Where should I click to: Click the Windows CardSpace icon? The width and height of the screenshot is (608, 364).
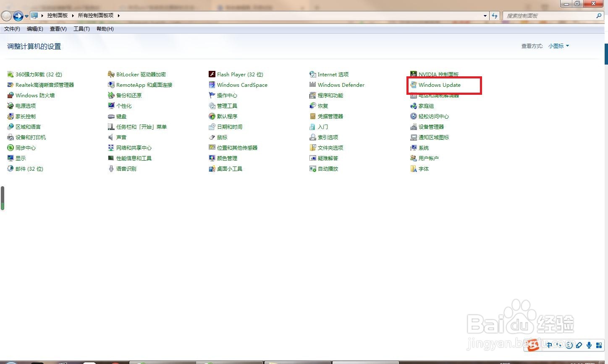click(x=212, y=85)
